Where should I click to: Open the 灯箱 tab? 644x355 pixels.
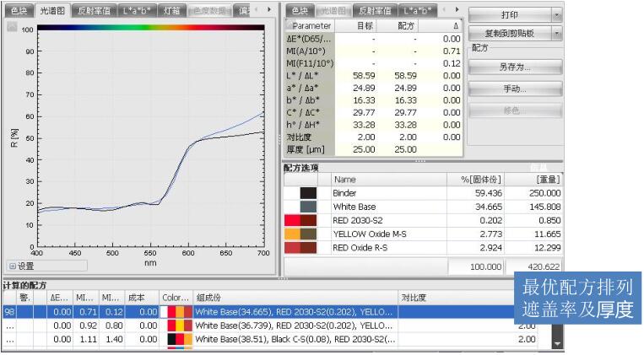pos(169,11)
